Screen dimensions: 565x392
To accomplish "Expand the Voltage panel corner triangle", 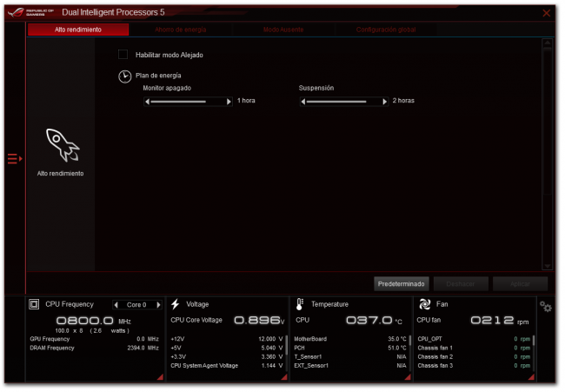I will pyautogui.click(x=284, y=377).
